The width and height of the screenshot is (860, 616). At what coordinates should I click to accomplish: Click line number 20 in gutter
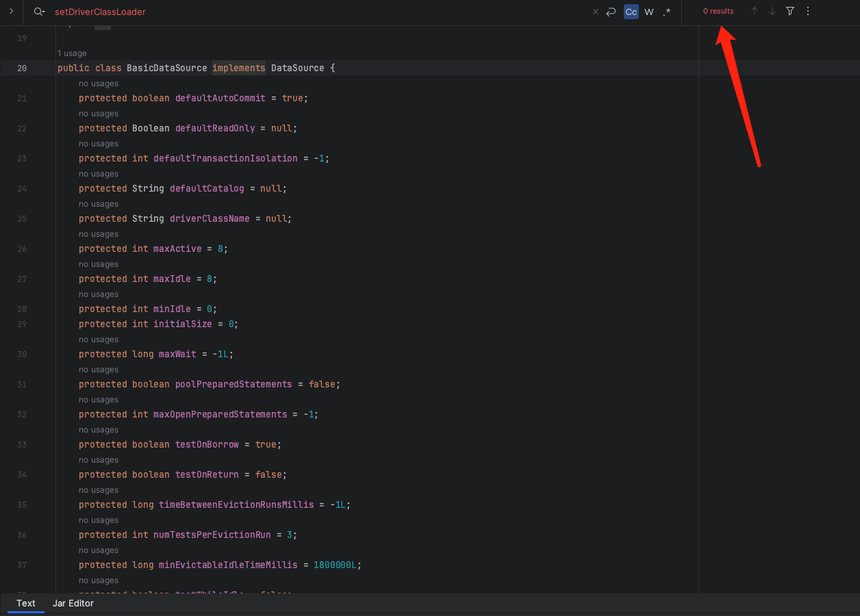click(22, 68)
